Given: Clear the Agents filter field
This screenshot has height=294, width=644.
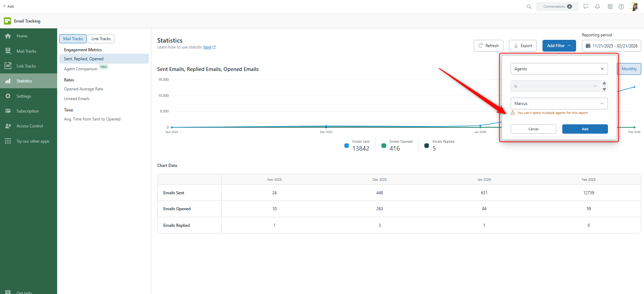Looking at the screenshot, I should coord(602,69).
